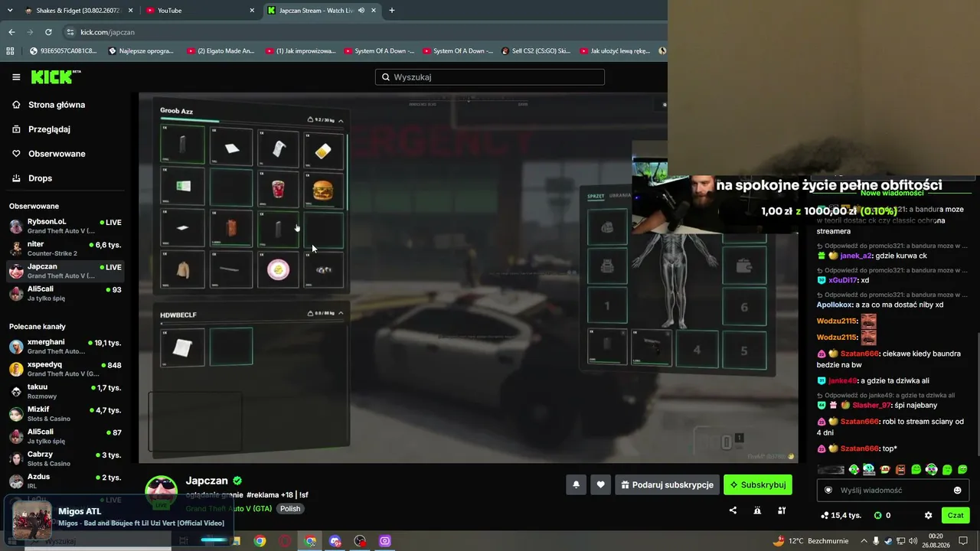Open the taskbar weather widget
The width and height of the screenshot is (980, 551).
(x=812, y=541)
